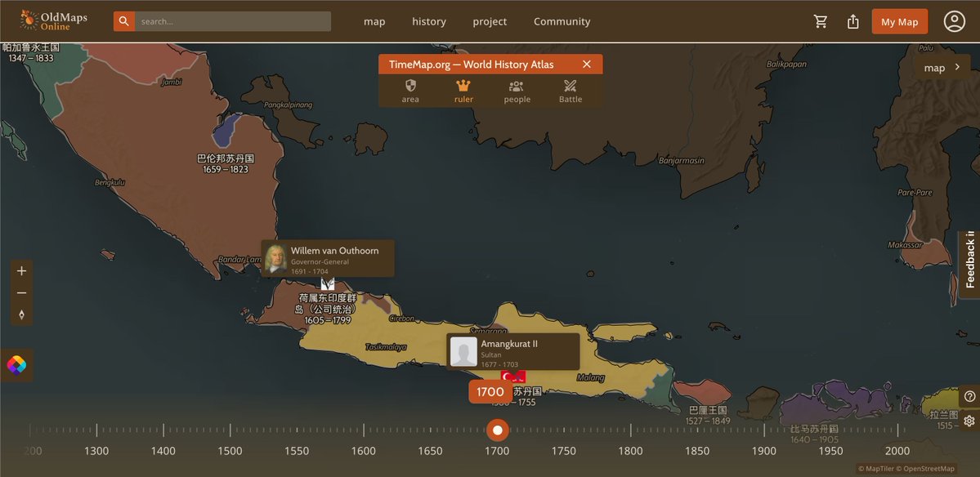Click the Cirebon city label
Viewport: 980px width, 477px height.
[401, 319]
